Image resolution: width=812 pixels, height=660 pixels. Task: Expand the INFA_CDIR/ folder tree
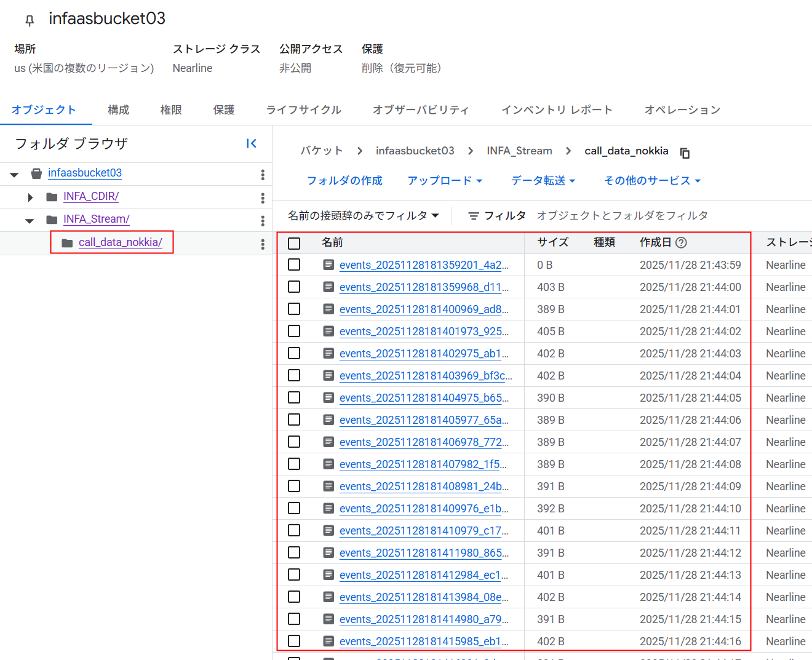[30, 197]
